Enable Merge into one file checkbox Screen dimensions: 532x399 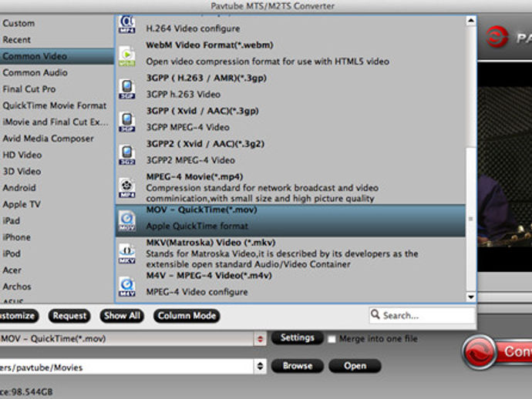click(332, 339)
